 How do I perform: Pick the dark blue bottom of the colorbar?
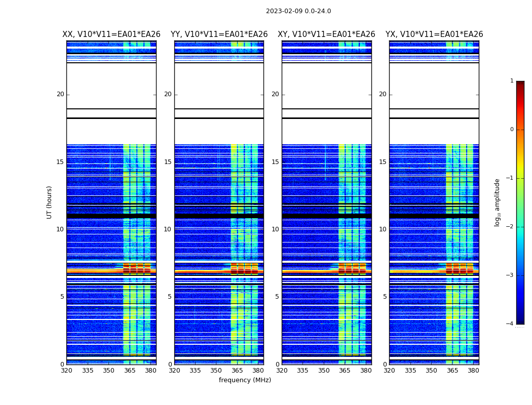[x=520, y=320]
